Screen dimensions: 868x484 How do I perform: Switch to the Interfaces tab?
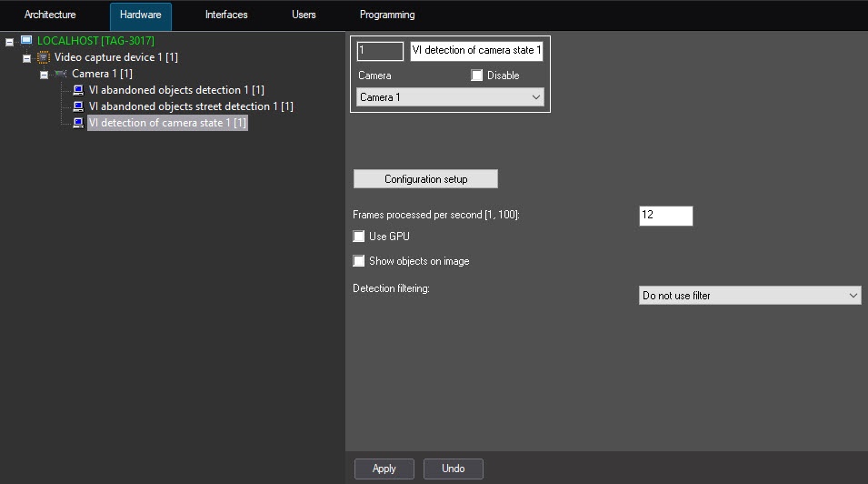click(x=226, y=15)
